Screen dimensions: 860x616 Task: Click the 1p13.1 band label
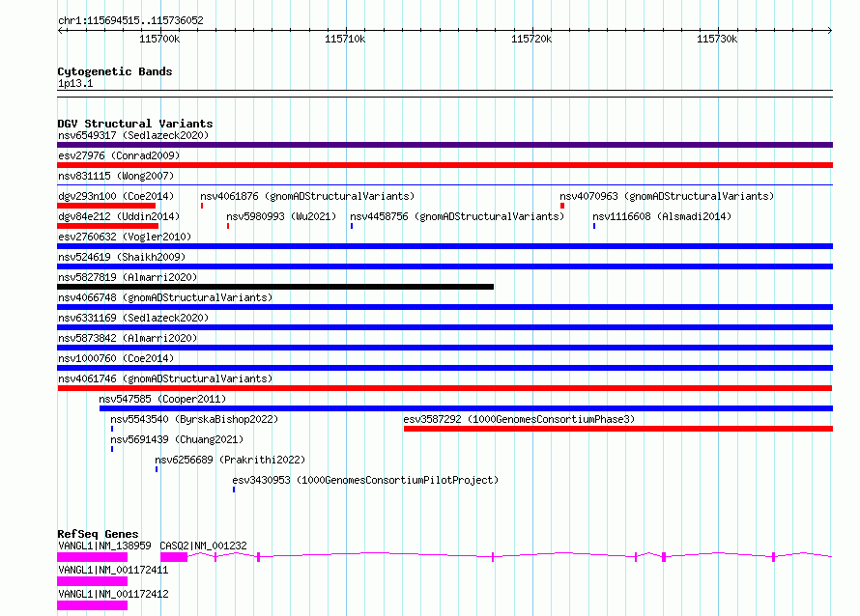tap(75, 83)
